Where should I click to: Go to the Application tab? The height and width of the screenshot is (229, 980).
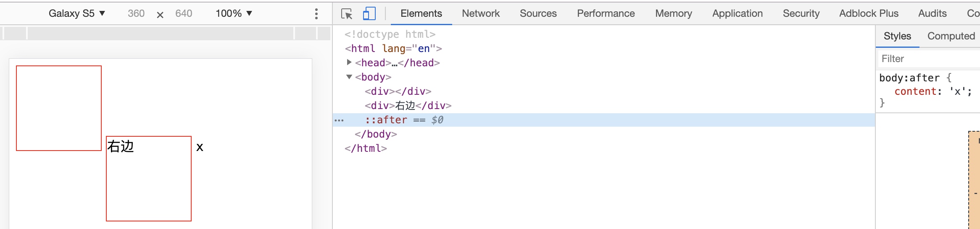tap(737, 13)
